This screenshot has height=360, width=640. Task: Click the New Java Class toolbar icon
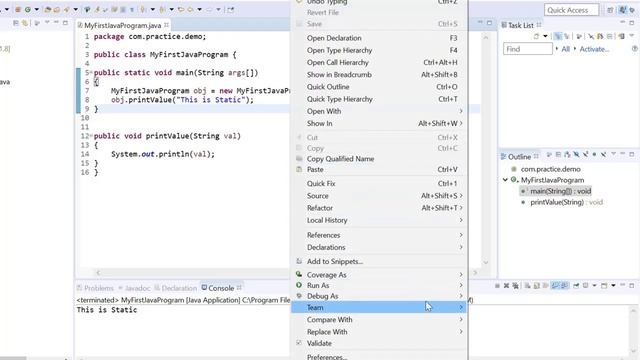coord(28,9)
